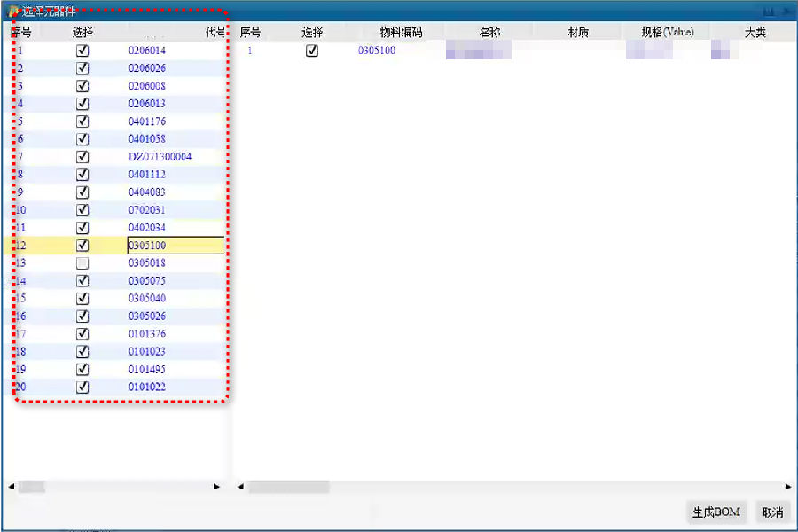Select the highlighted 0305100 code cell
Screen dimensions: 798x532
tap(175, 246)
